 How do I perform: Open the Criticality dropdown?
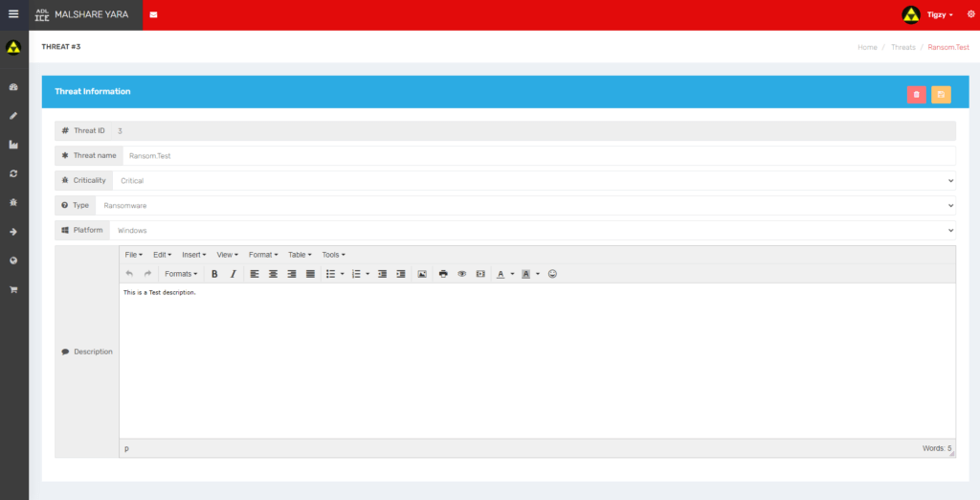point(533,180)
